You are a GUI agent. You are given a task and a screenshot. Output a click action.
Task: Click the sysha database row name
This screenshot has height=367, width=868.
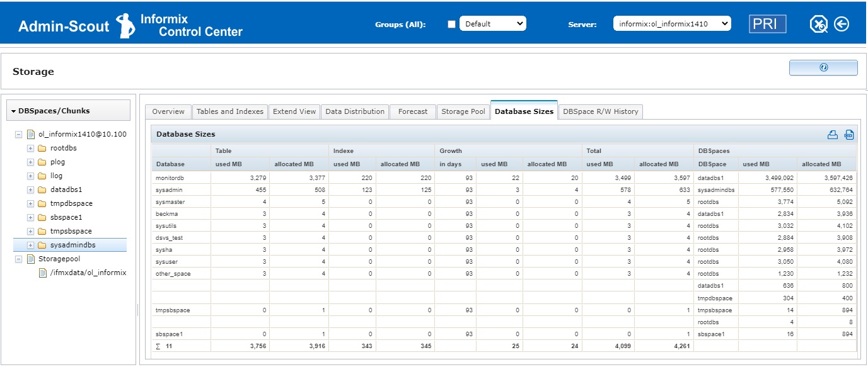[163, 250]
